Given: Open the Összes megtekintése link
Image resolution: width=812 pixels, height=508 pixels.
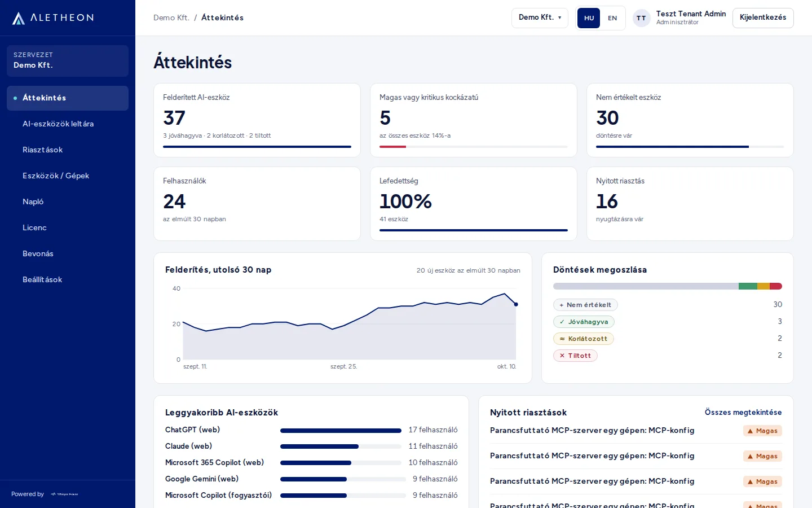Looking at the screenshot, I should click(x=743, y=413).
